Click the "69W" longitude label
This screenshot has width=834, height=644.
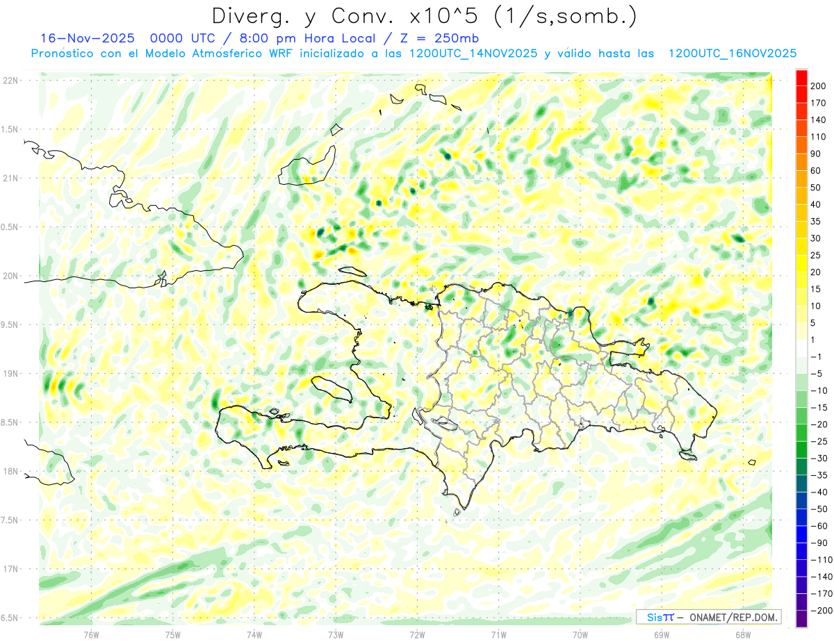pyautogui.click(x=662, y=634)
